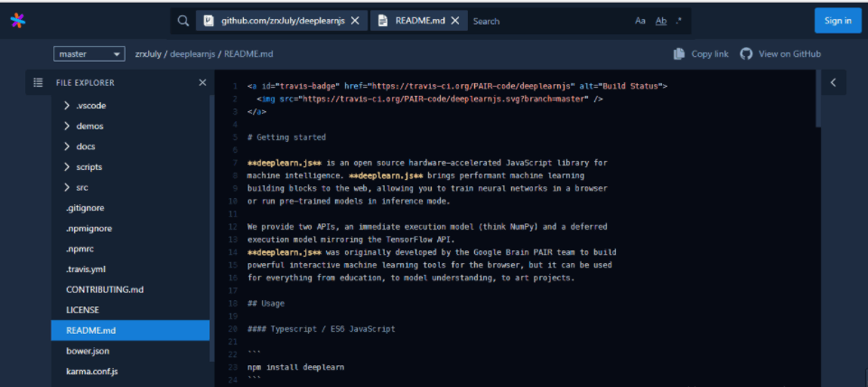Click the 'npm install deeplearn' line
This screenshot has width=868, height=387.
(295, 367)
